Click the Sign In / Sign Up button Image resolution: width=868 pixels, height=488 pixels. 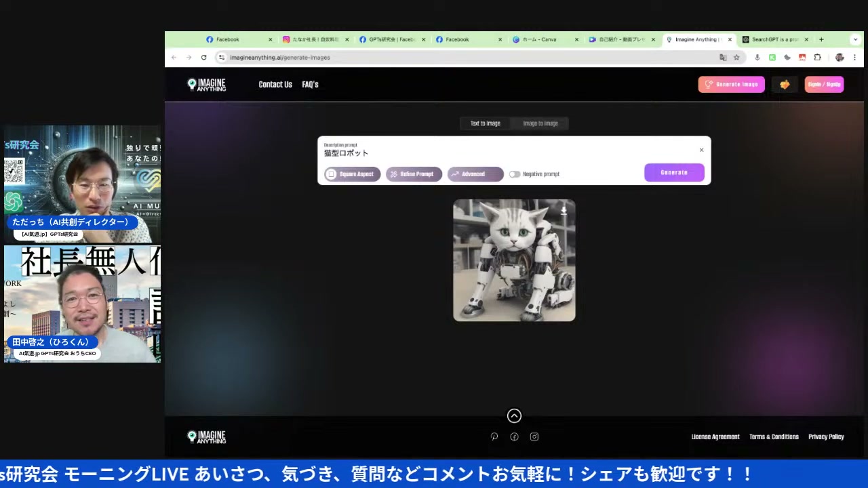pyautogui.click(x=824, y=84)
